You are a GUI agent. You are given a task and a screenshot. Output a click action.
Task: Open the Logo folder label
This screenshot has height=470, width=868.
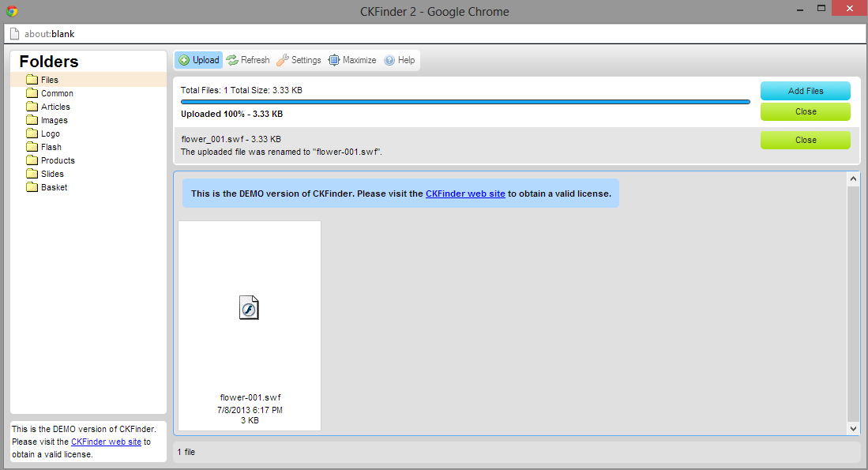point(51,133)
